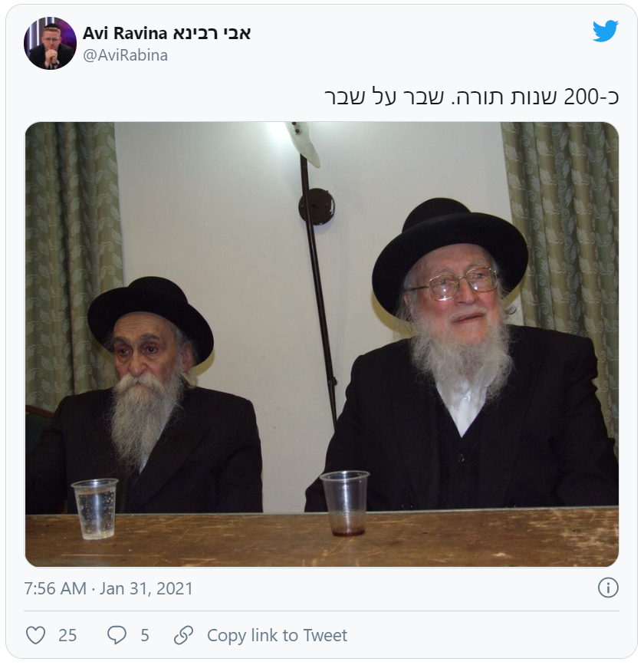Click the plastic cup with sparkling water
The height and width of the screenshot is (665, 644).
(95, 509)
